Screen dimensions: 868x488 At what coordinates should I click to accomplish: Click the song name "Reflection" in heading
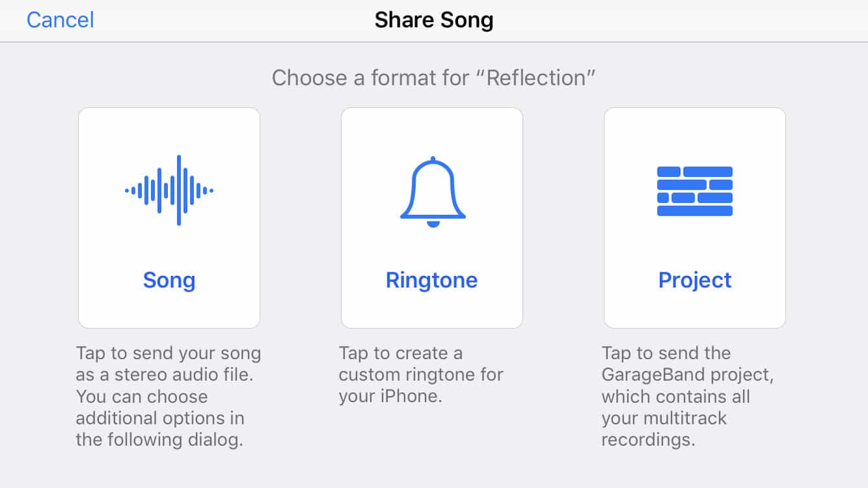[x=541, y=78]
